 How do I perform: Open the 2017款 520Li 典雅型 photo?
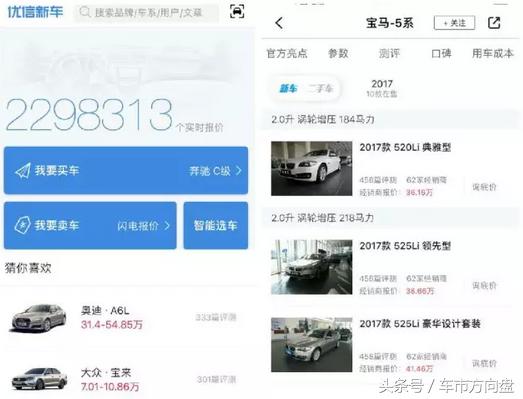point(312,168)
